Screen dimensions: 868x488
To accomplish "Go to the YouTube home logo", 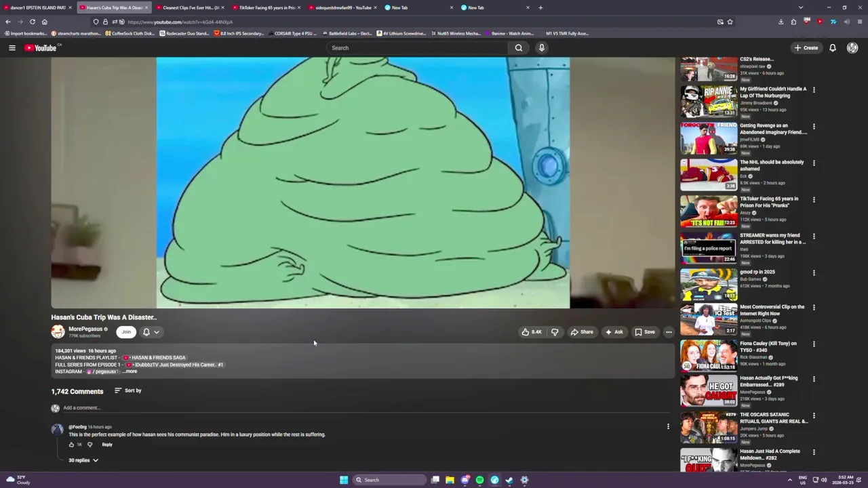I will [x=42, y=47].
